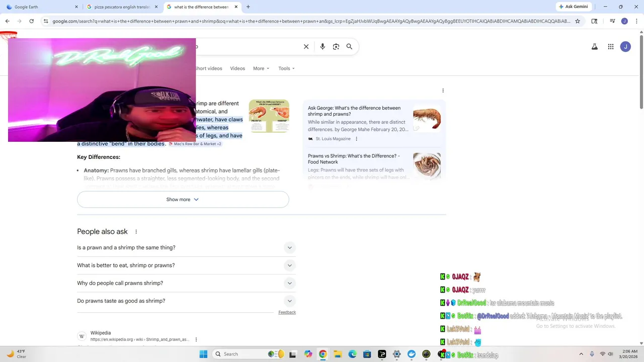The height and width of the screenshot is (362, 644).
Task: Open the Wi-Fi network tray icon
Action: 603,354
